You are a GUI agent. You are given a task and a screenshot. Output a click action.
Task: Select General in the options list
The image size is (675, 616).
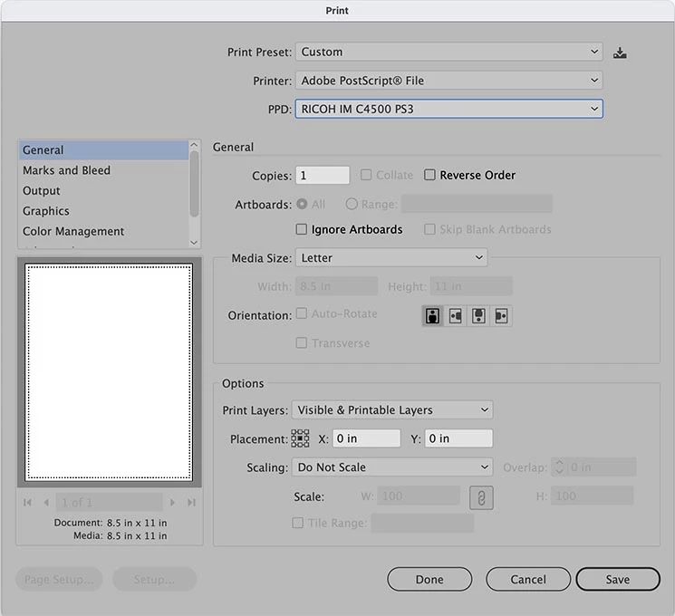103,149
